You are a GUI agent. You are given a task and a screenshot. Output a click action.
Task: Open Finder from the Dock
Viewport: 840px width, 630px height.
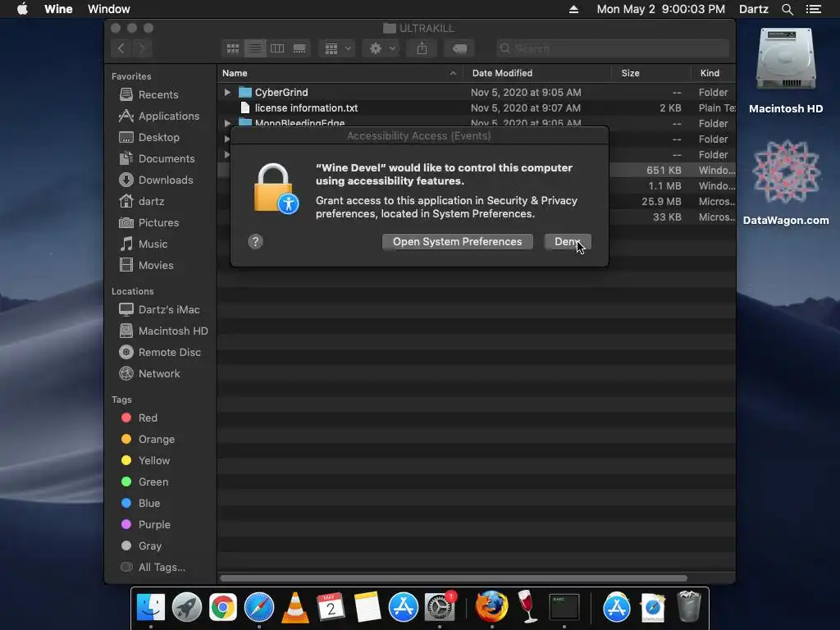(x=151, y=607)
